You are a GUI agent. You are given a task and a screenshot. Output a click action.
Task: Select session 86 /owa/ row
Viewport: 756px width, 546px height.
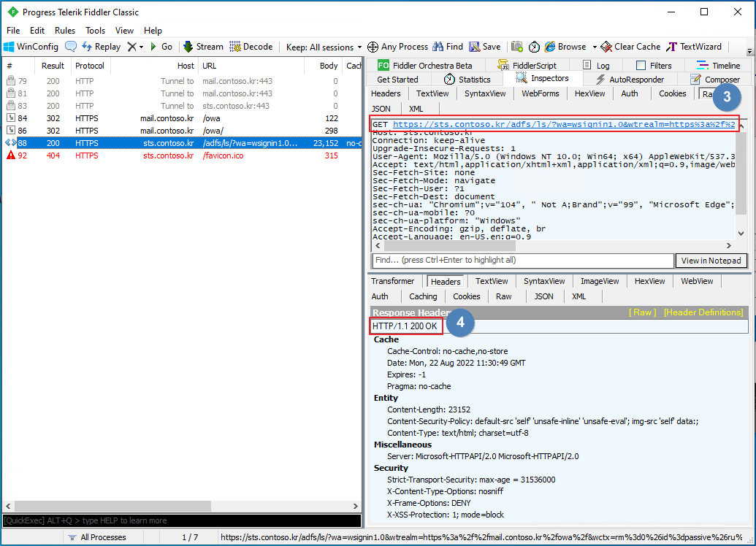(182, 131)
